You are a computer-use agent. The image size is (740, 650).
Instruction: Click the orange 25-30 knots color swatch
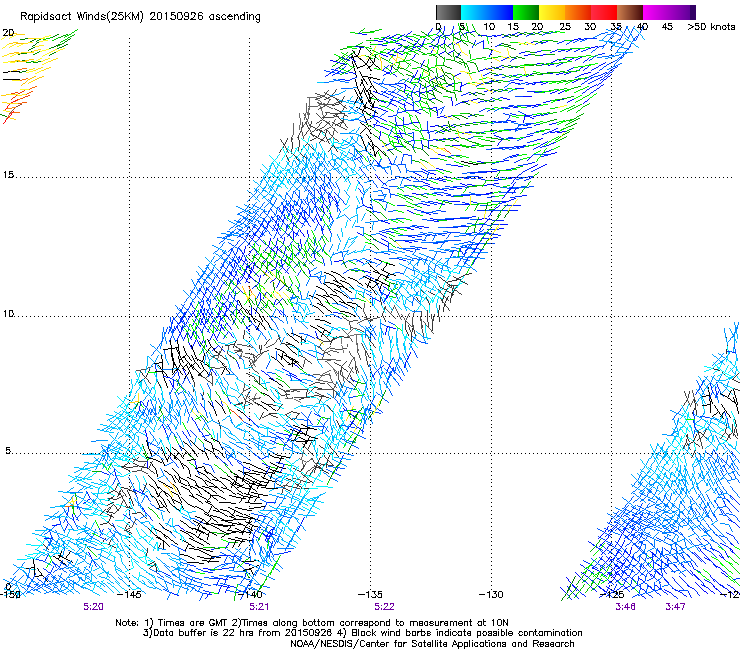578,12
